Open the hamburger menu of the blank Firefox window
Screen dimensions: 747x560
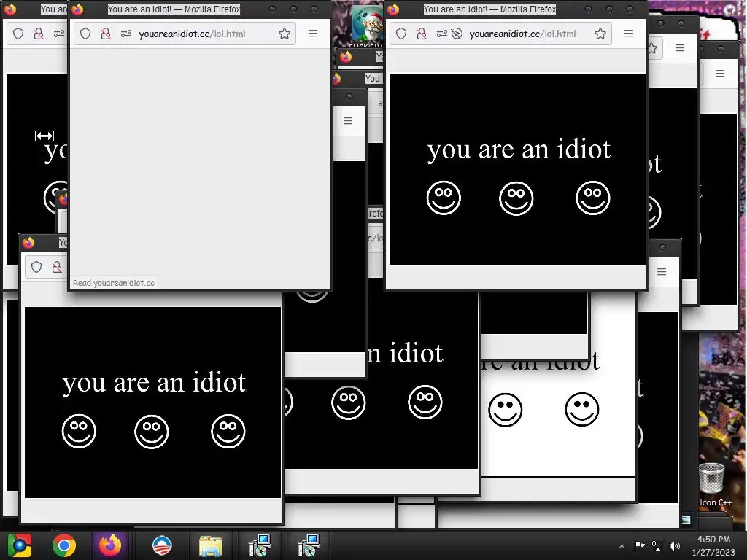click(313, 34)
